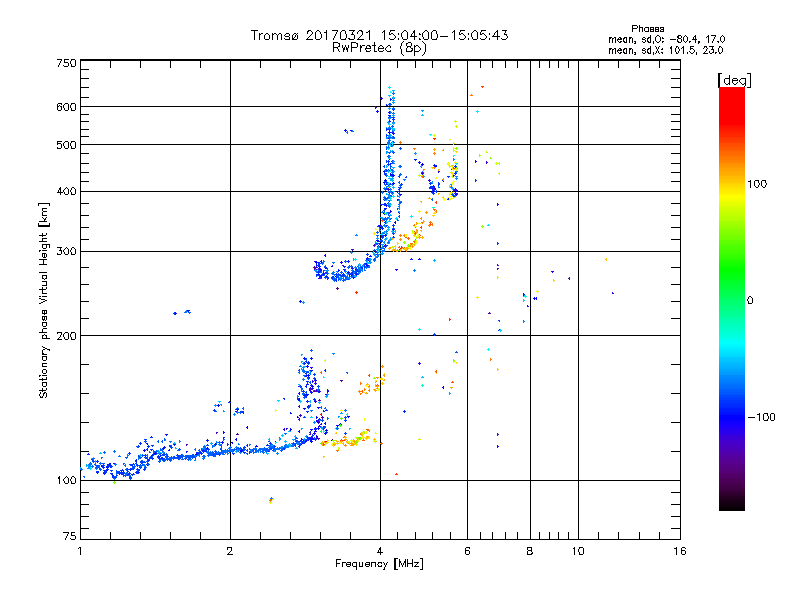Click 'mean, sd,X: 101.5, 23.0' statistic
This screenshot has height=600, width=800.
pyautogui.click(x=665, y=50)
